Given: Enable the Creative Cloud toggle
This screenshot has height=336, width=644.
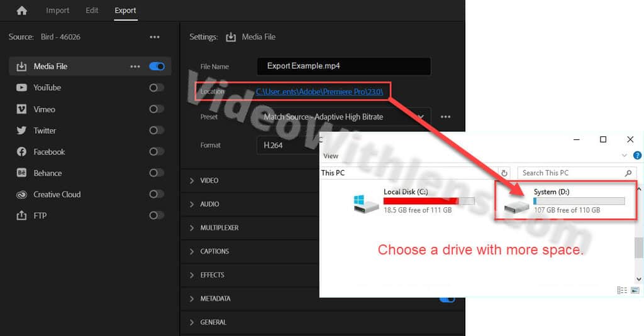Looking at the screenshot, I should 157,194.
